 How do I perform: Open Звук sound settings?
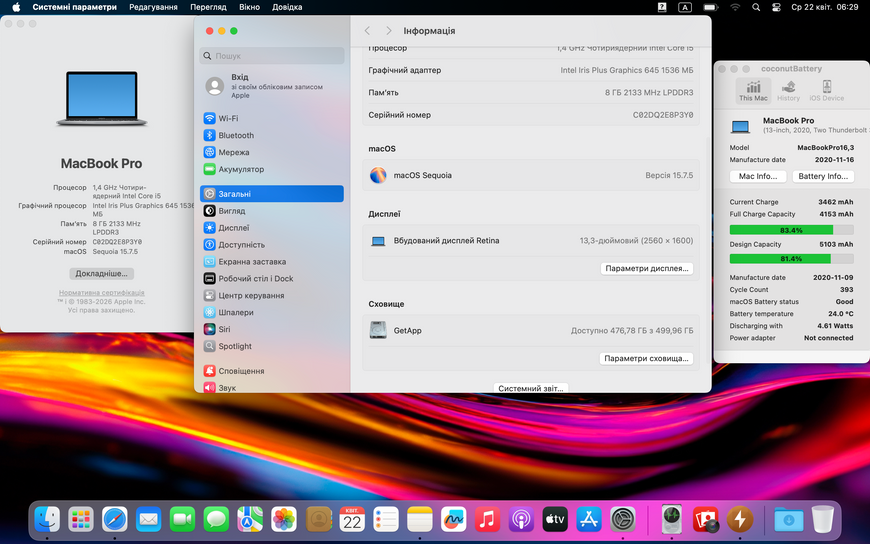point(272,387)
